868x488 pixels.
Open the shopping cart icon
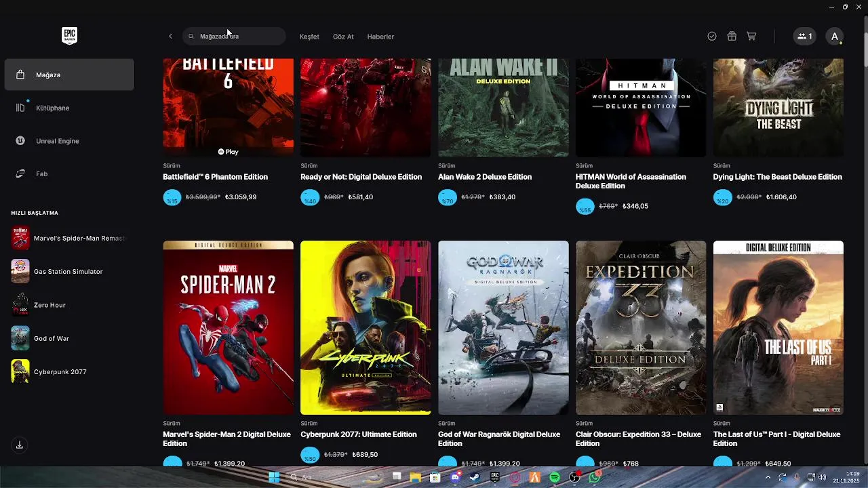(751, 37)
